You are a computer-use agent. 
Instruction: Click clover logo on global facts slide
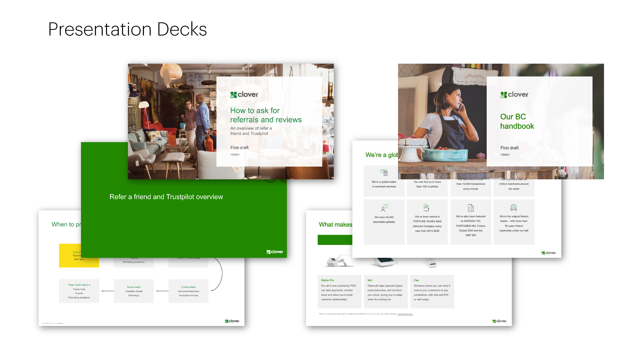(549, 253)
